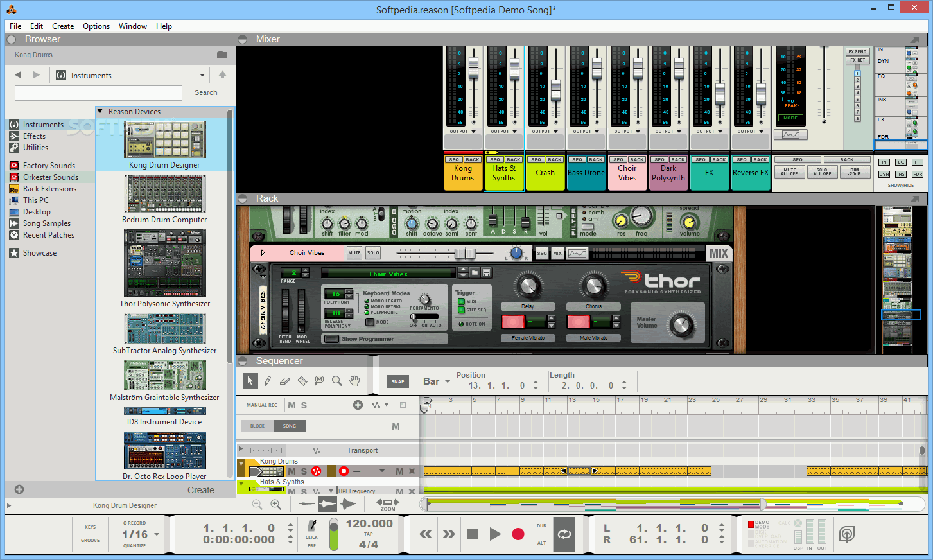Viewport: 933px width, 560px height.
Task: Zoom out with the minus magnifier icon
Action: pyautogui.click(x=257, y=504)
